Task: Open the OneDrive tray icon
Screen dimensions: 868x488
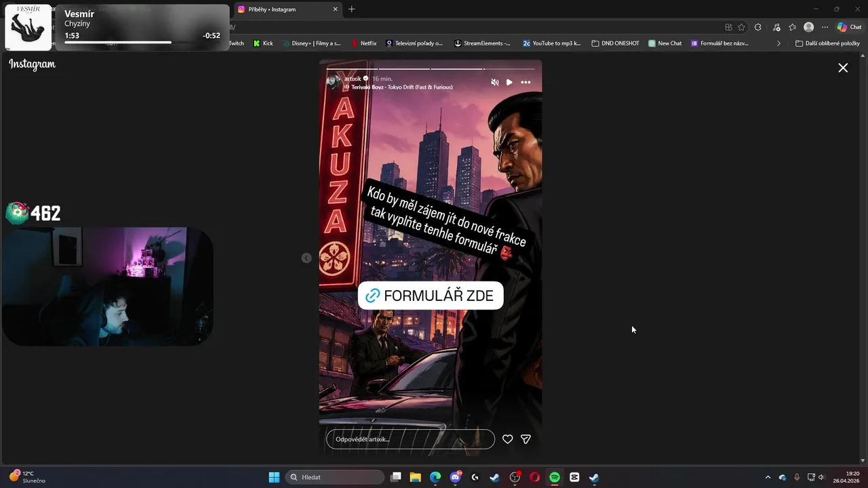Action: pyautogui.click(x=783, y=477)
